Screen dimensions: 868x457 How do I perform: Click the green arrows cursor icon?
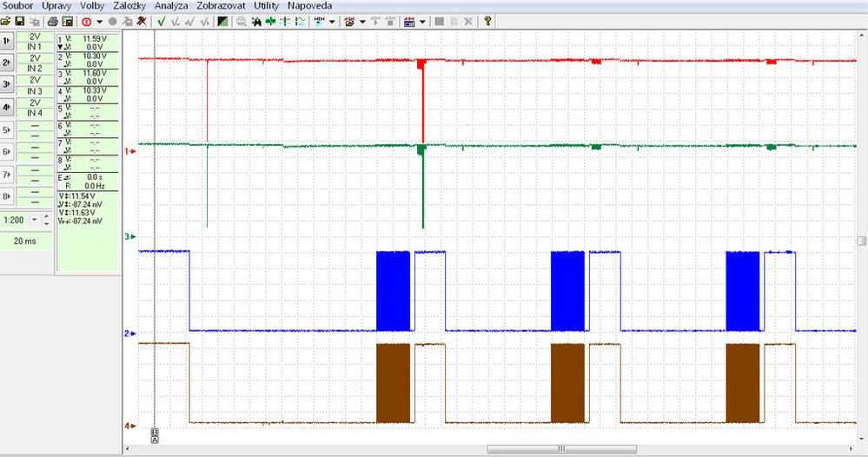point(271,22)
